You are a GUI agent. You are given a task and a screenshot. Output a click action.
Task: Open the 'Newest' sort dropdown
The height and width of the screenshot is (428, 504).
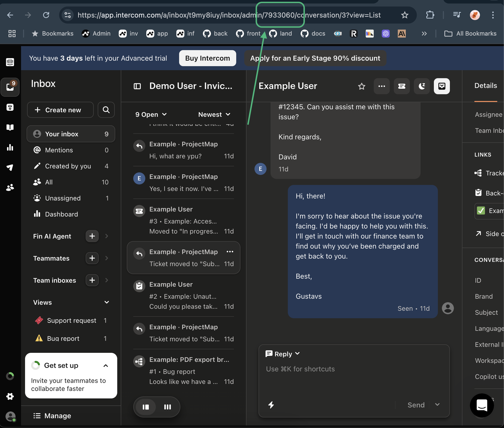214,115
